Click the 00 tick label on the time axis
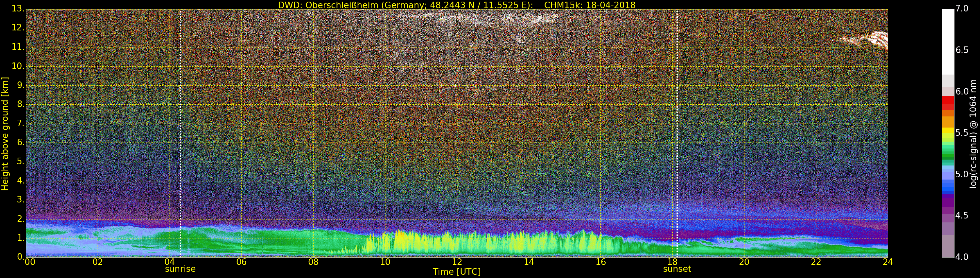Image resolution: width=980 pixels, height=278 pixels. click(30, 262)
